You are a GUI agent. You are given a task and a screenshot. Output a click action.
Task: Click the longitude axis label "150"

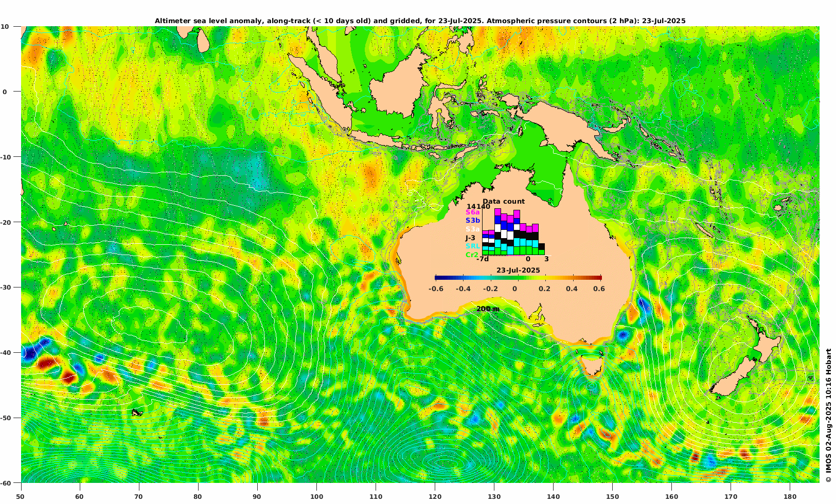tap(612, 497)
